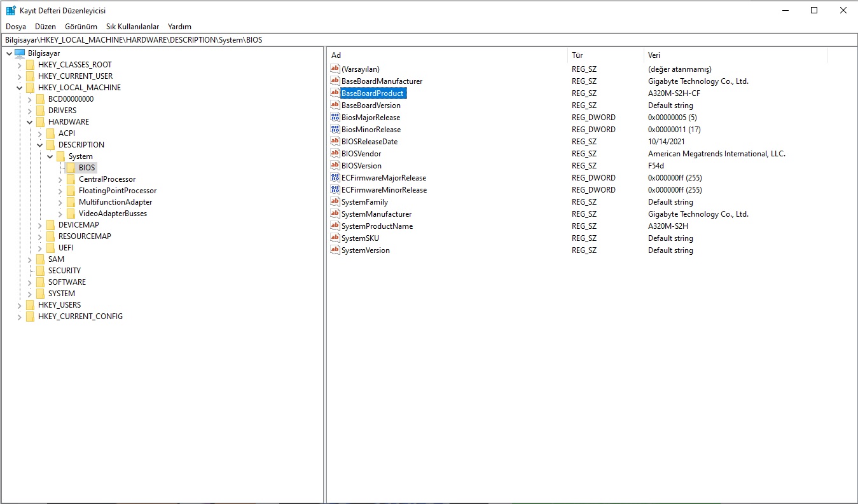Open the Görünüm menu
Image resolution: width=858 pixels, height=504 pixels.
tap(81, 27)
